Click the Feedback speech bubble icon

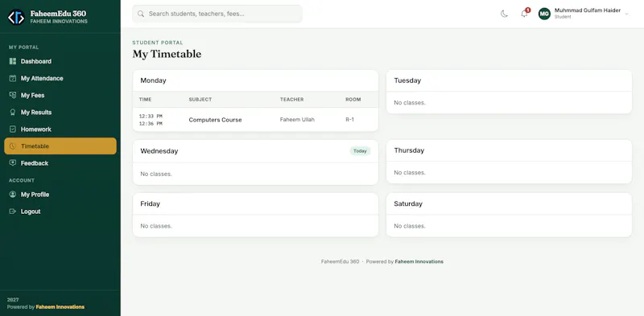click(13, 163)
